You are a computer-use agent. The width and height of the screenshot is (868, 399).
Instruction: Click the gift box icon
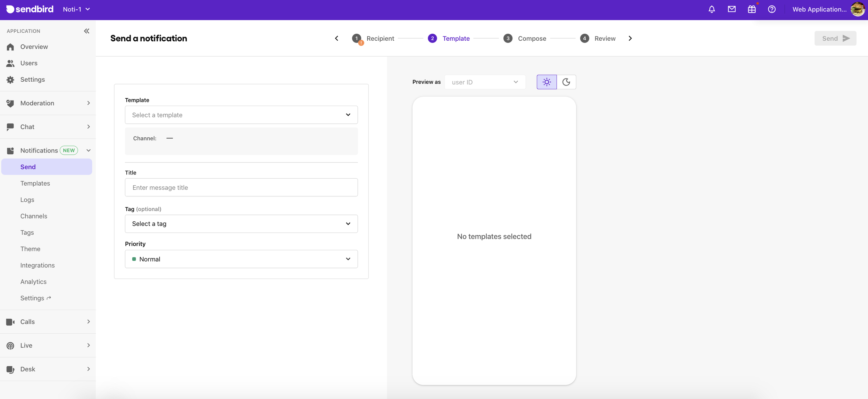click(x=752, y=9)
